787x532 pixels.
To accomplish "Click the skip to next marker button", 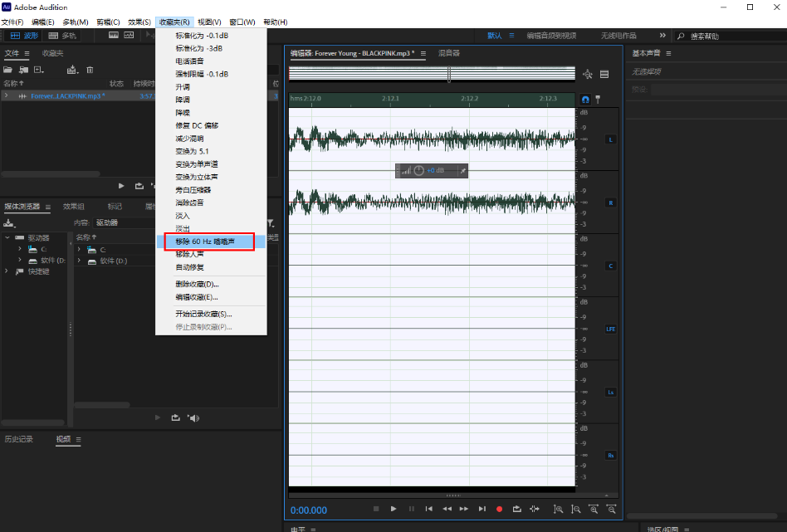I will pyautogui.click(x=481, y=509).
